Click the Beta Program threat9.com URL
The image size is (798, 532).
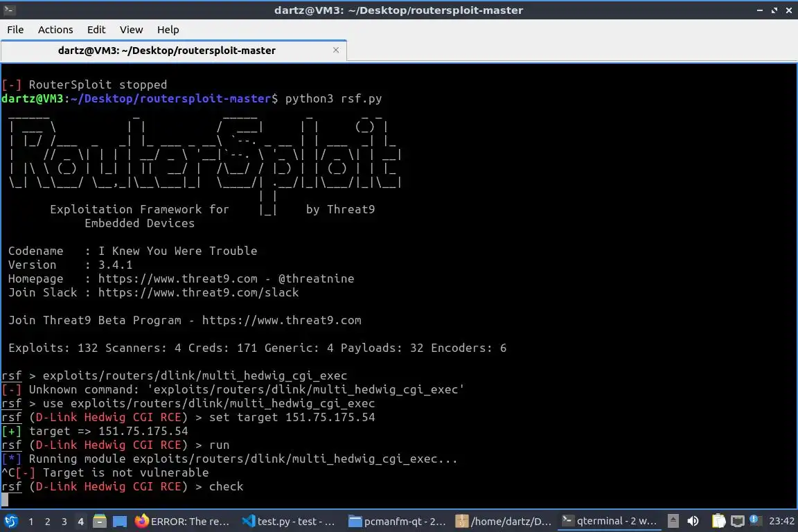pyautogui.click(x=281, y=320)
